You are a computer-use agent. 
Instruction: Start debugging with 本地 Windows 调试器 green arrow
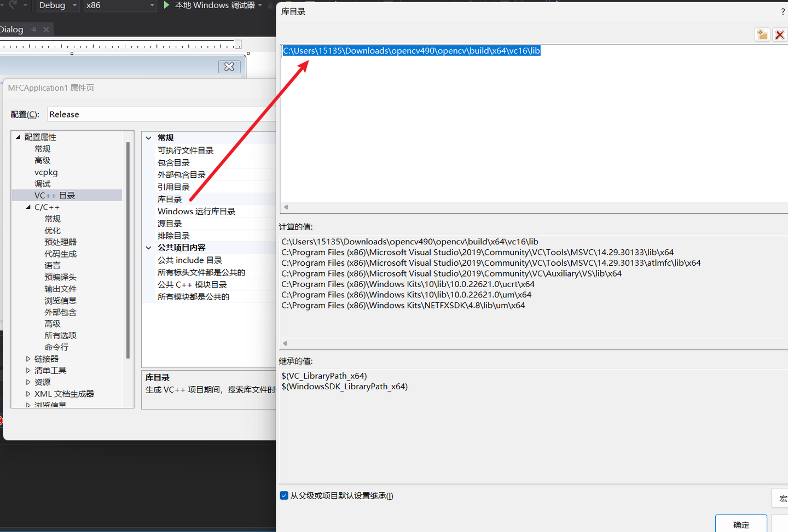point(165,5)
